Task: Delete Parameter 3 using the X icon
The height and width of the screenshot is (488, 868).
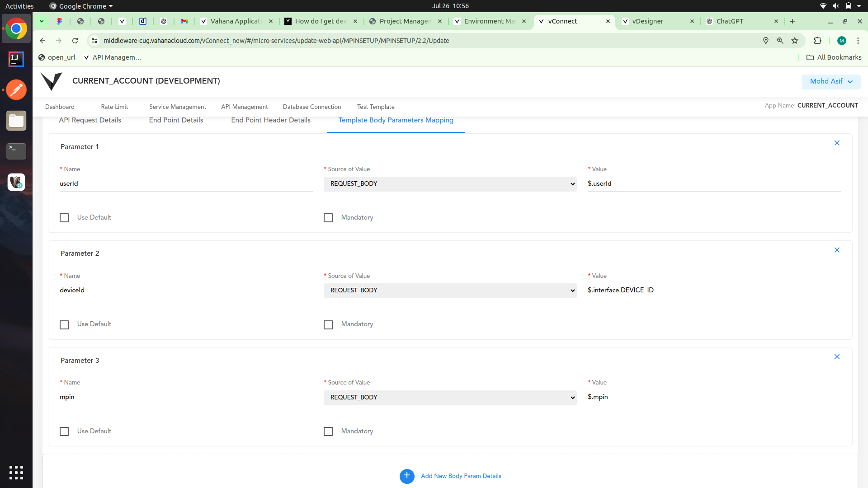Action: pos(837,357)
